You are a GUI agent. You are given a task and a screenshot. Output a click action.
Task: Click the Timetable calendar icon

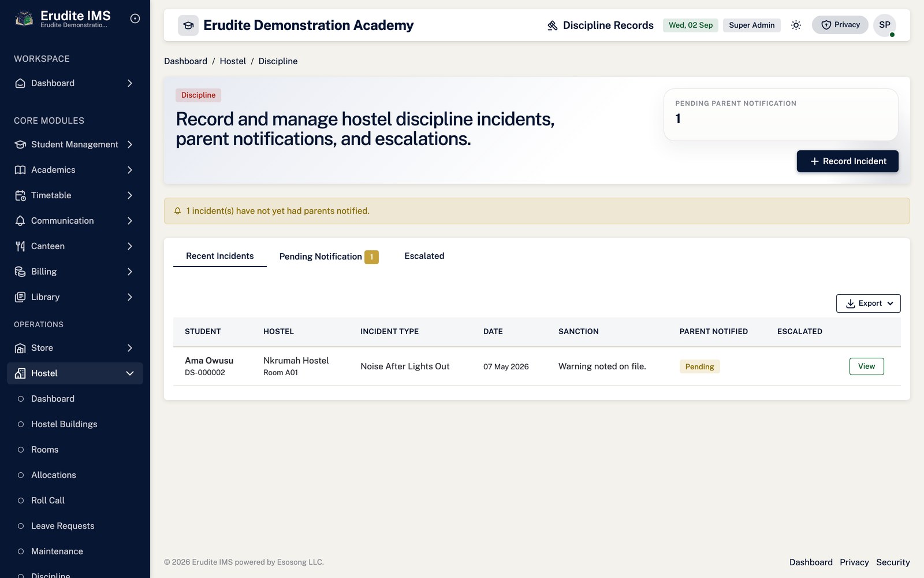20,195
